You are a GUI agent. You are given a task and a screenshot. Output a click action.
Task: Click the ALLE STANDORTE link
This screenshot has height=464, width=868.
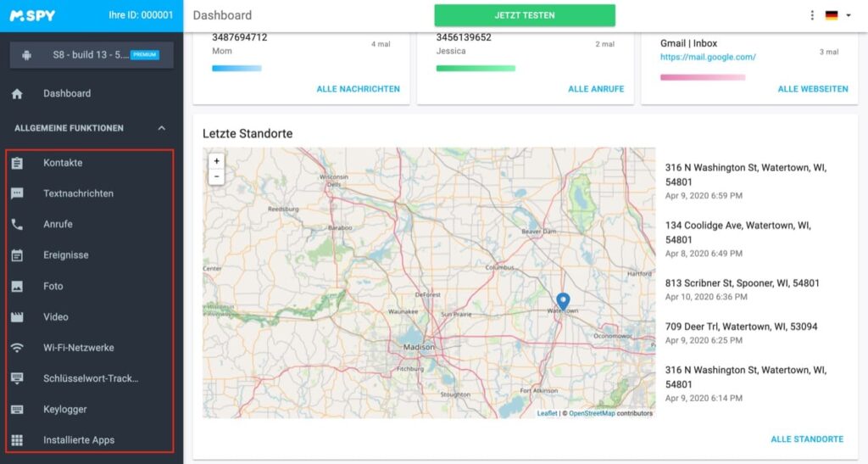click(x=807, y=439)
